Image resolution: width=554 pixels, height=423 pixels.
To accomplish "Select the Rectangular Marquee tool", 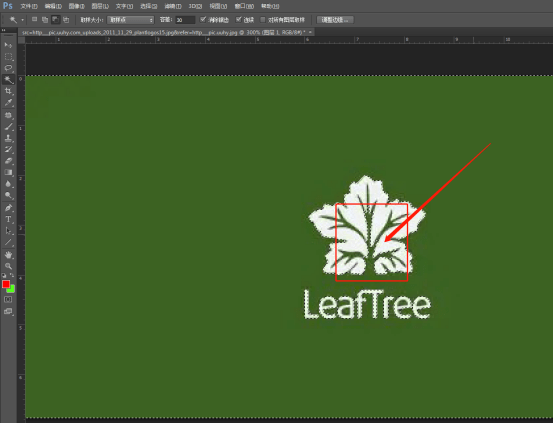I will tap(8, 57).
